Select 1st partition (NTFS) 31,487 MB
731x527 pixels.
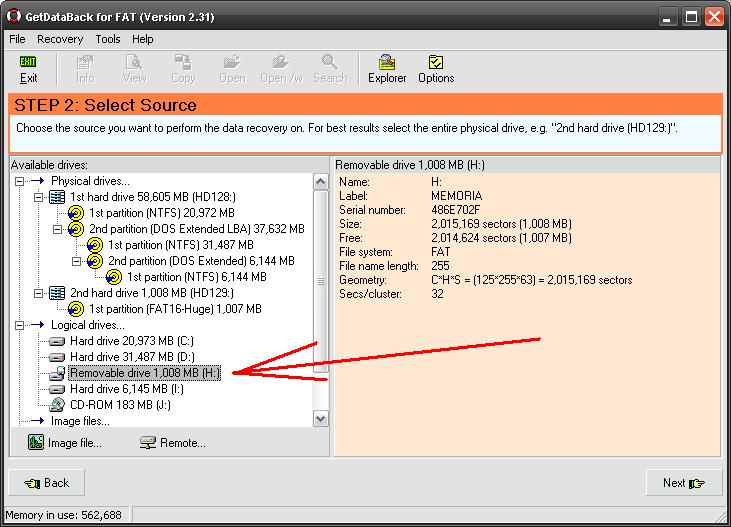[181, 245]
